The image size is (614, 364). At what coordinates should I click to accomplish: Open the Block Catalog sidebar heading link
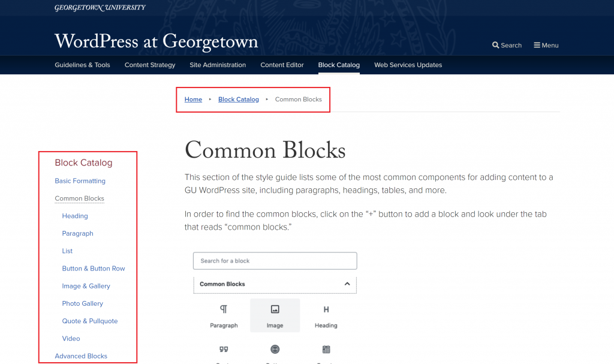[83, 163]
